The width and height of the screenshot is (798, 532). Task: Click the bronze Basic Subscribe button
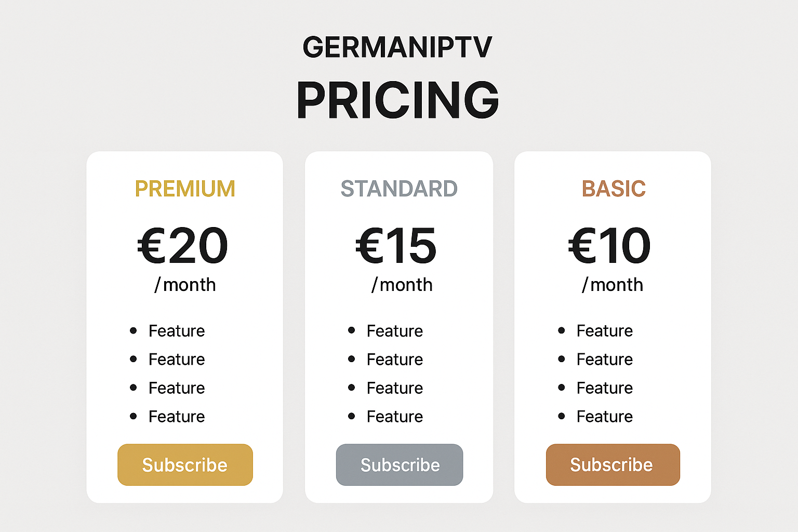pyautogui.click(x=613, y=464)
